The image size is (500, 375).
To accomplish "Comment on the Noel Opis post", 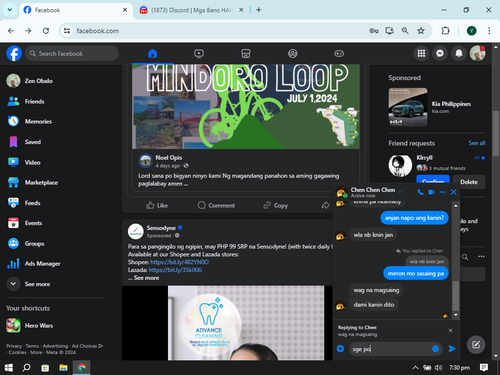I will 216,205.
